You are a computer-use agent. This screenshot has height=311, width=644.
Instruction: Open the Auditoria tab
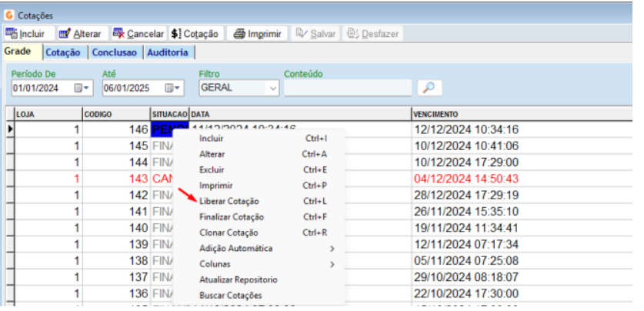point(169,52)
